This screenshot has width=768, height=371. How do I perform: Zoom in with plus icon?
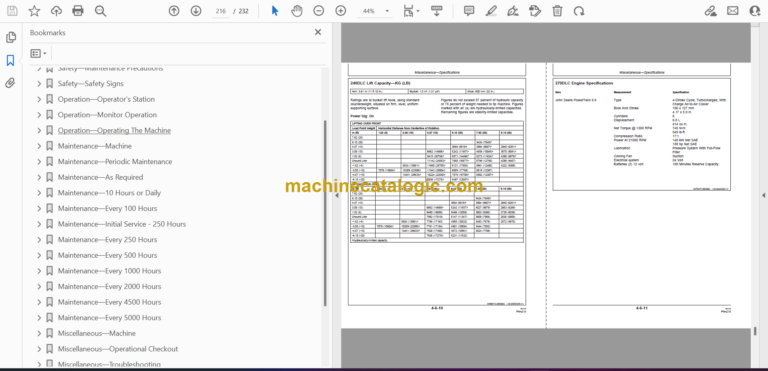click(x=340, y=11)
